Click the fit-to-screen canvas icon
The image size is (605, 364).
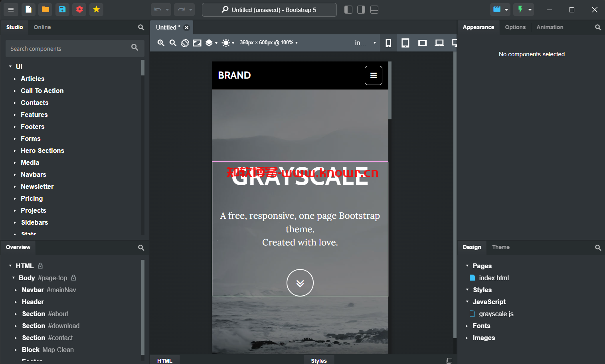point(197,43)
